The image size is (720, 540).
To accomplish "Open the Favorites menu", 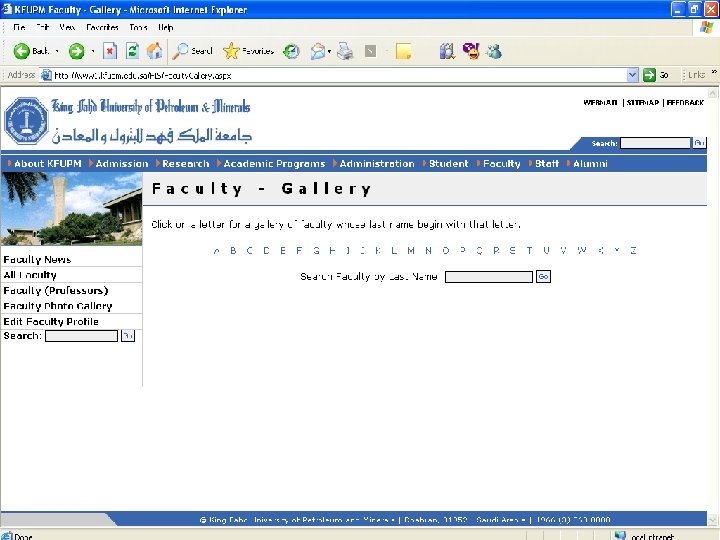I will [x=102, y=28].
